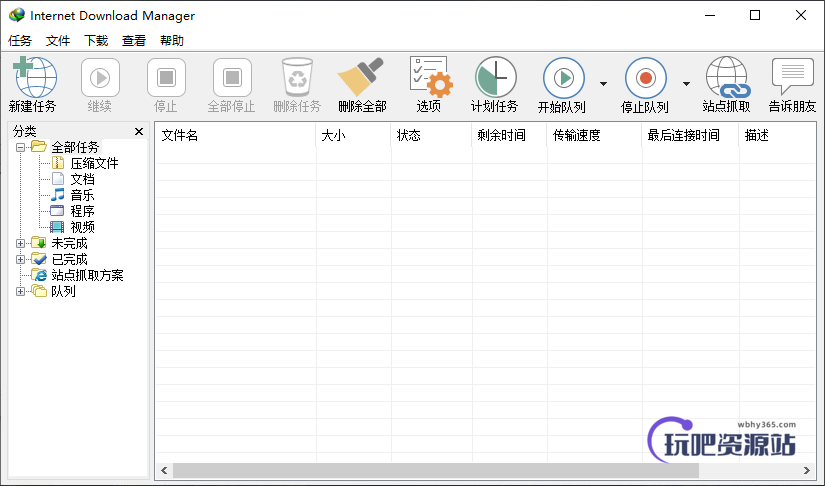The width and height of the screenshot is (825, 486).
Task: Click the Internet Download Manager title icon
Action: point(17,15)
